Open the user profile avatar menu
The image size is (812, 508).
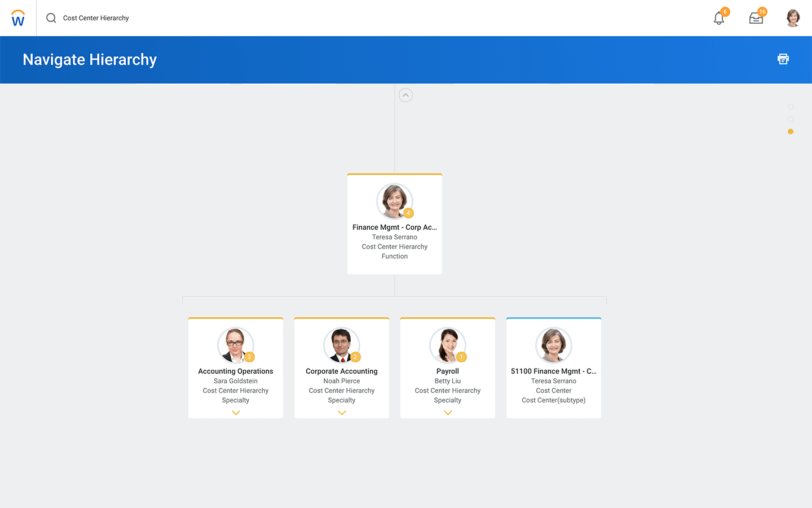793,18
